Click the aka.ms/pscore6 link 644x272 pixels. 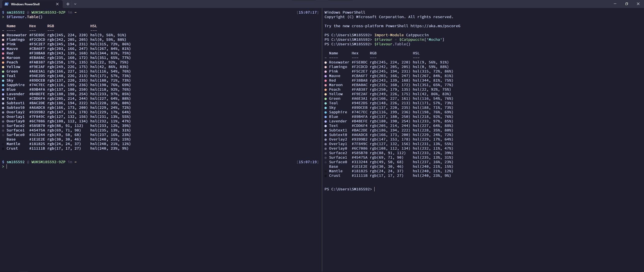click(435, 26)
